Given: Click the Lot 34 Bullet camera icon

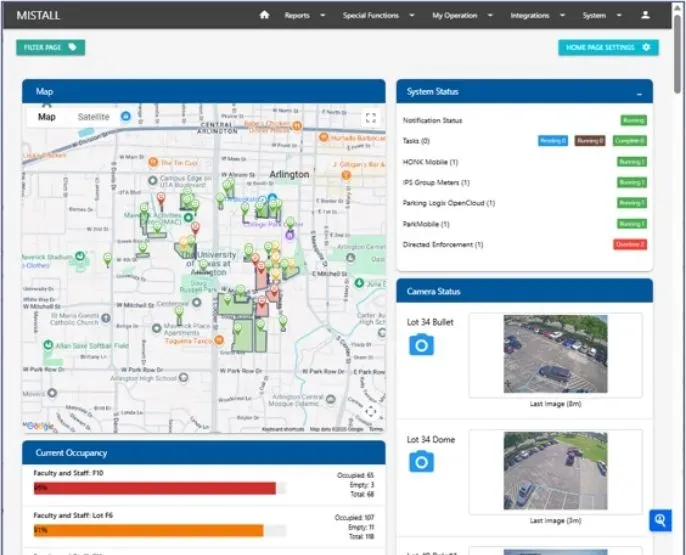Looking at the screenshot, I should (421, 345).
